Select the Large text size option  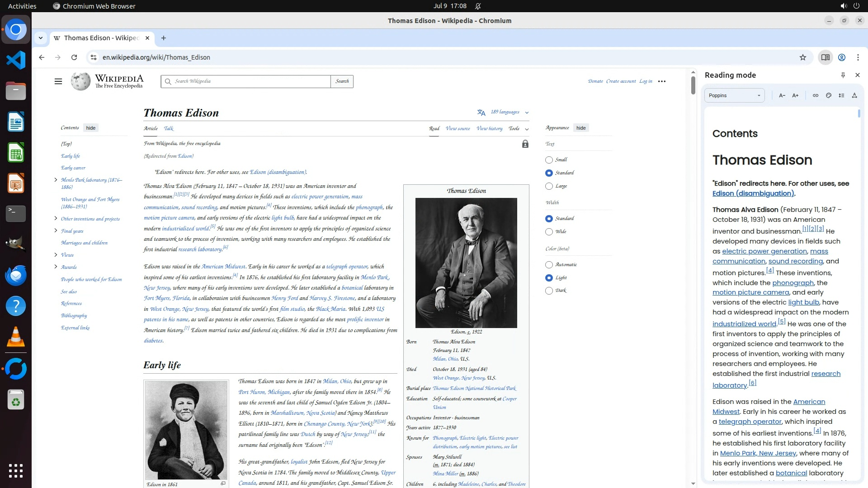coord(549,186)
